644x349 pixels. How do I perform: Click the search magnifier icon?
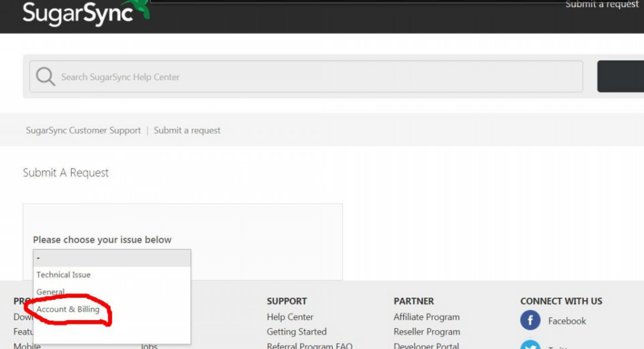[45, 77]
